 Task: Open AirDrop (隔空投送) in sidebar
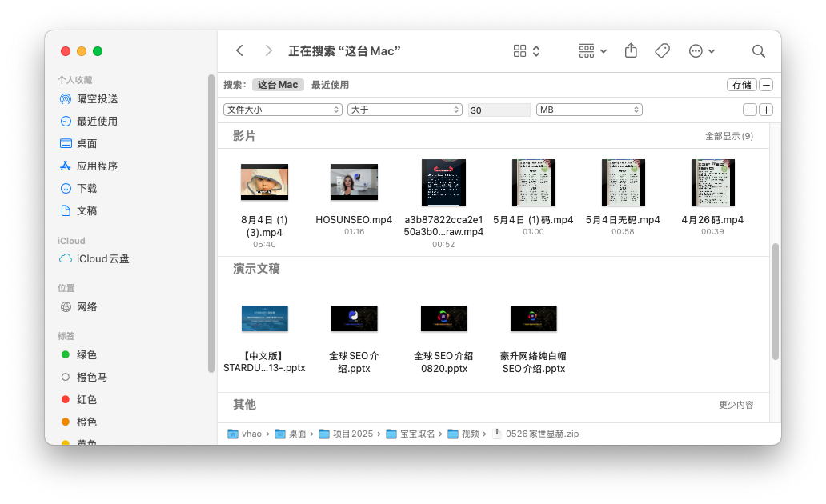97,99
